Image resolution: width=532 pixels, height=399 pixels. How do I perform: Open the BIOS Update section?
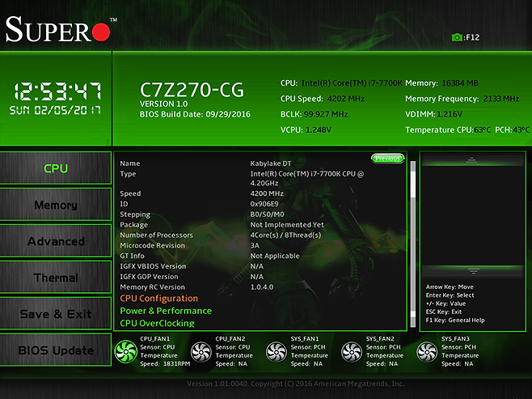click(x=56, y=350)
